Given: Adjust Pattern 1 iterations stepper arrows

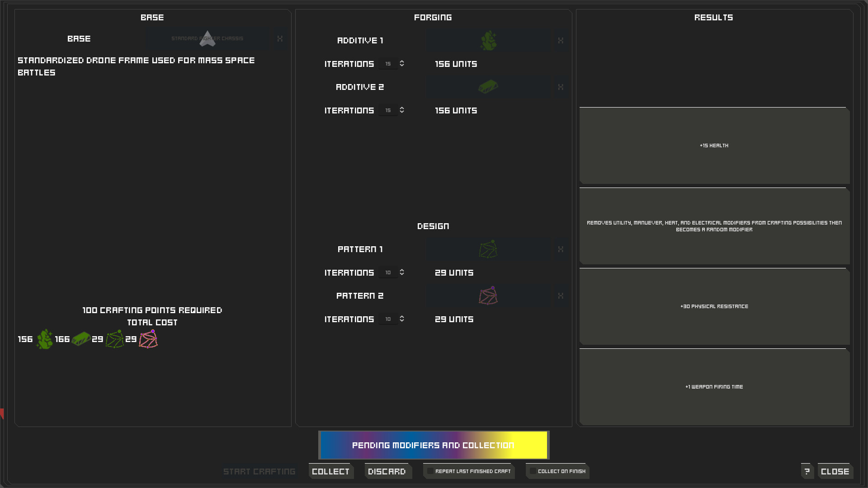Looking at the screenshot, I should click(402, 272).
